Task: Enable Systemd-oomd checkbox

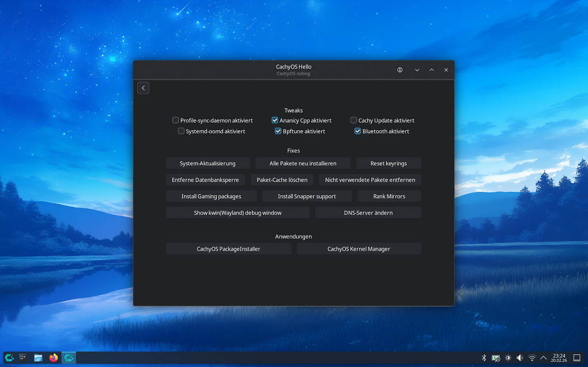Action: pyautogui.click(x=181, y=131)
